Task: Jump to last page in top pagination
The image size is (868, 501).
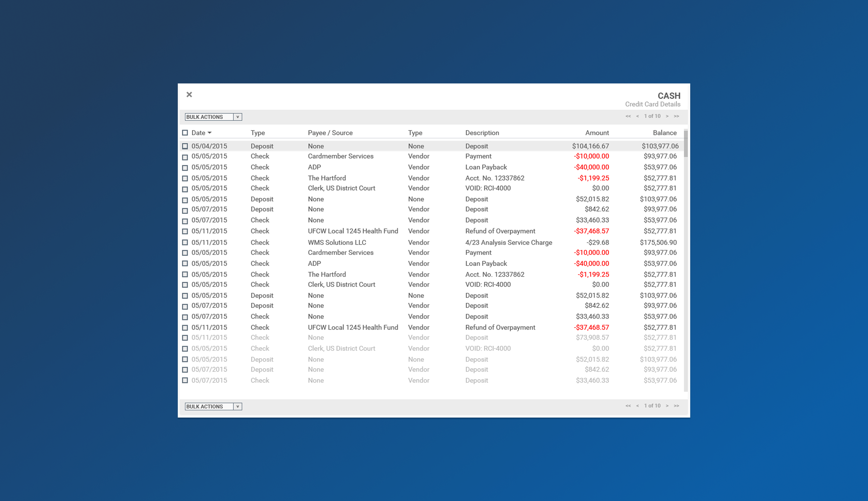Action: (676, 116)
